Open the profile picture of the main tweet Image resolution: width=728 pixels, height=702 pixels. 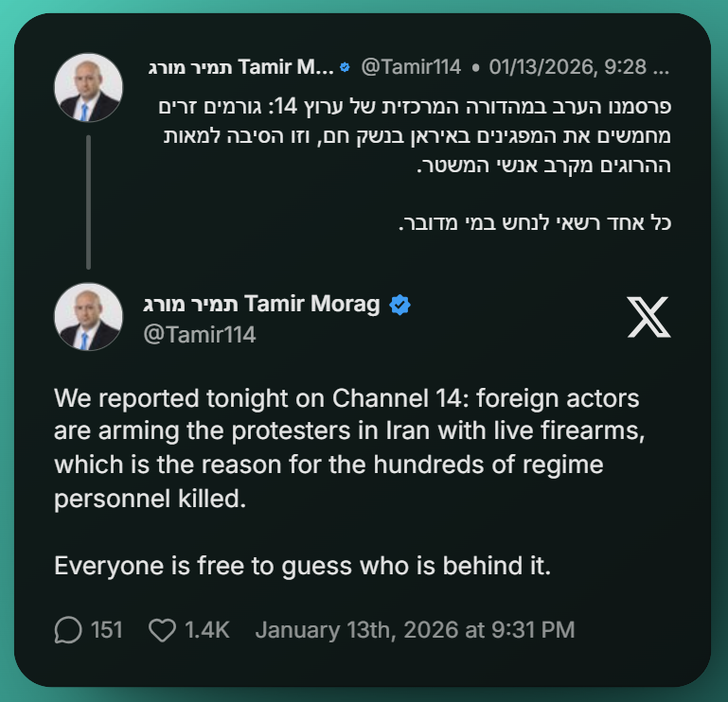coord(88,317)
